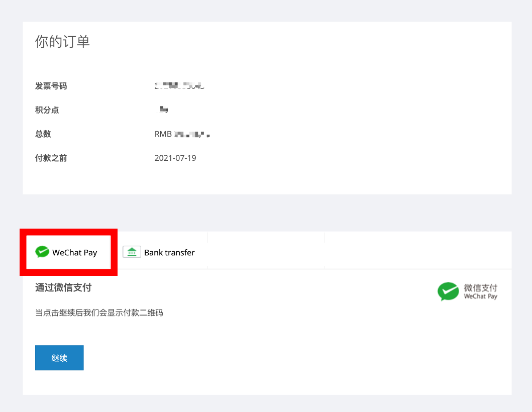The height and width of the screenshot is (412, 532).
Task: Click the blue 继续 button
Action: coord(59,358)
